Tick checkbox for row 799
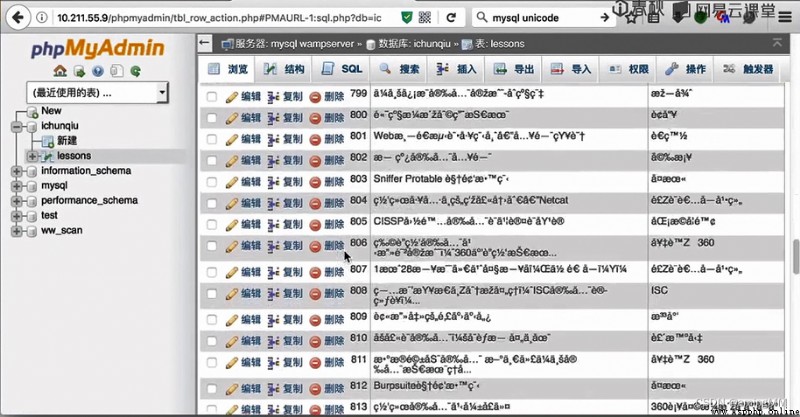The height and width of the screenshot is (417, 800). (212, 96)
